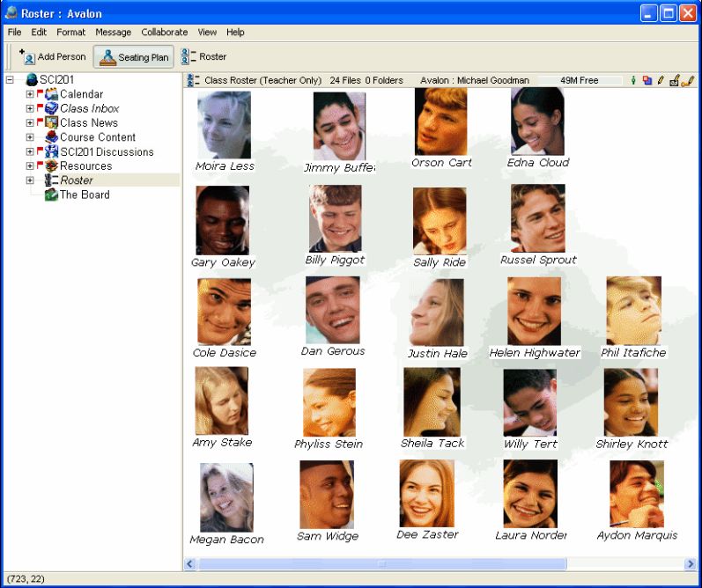
Task: Toggle the Seating Plan view button
Action: pyautogui.click(x=134, y=57)
